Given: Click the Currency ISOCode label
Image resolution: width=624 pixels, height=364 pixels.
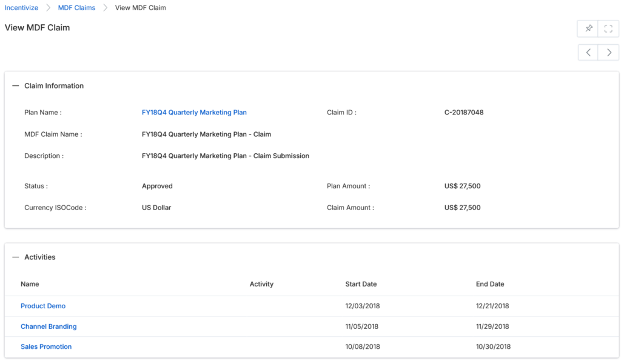Looking at the screenshot, I should 55,207.
